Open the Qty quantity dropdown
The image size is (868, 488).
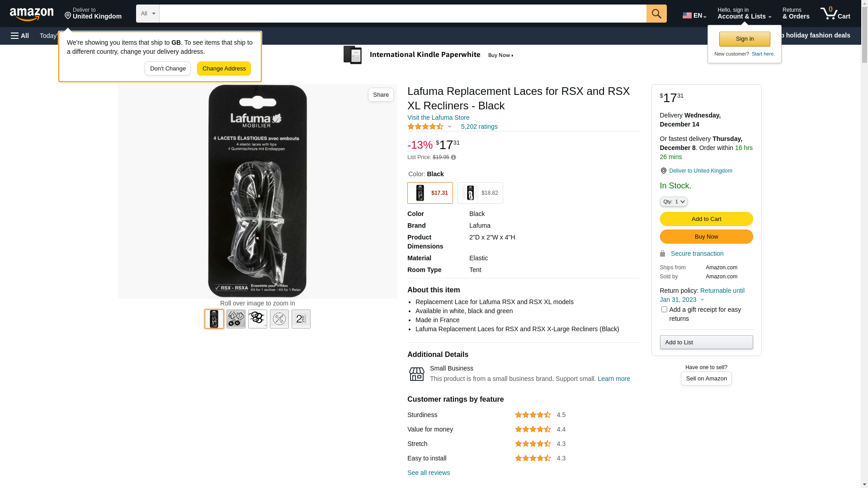[x=674, y=202]
